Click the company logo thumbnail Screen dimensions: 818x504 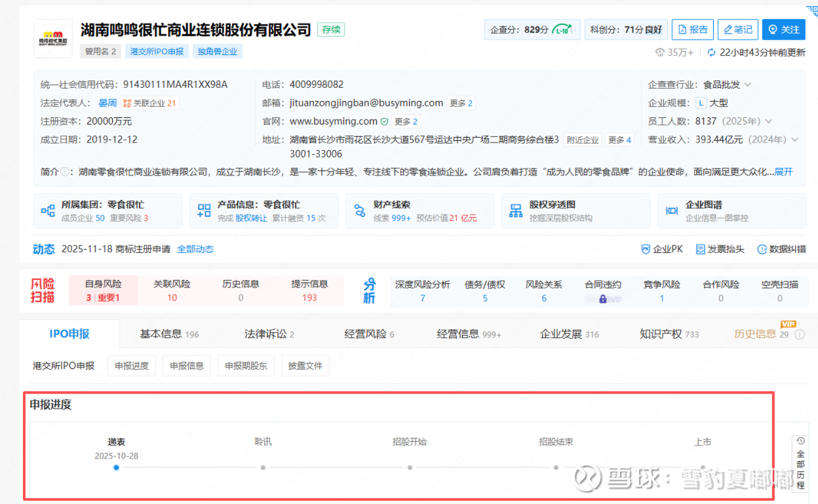pos(53,38)
